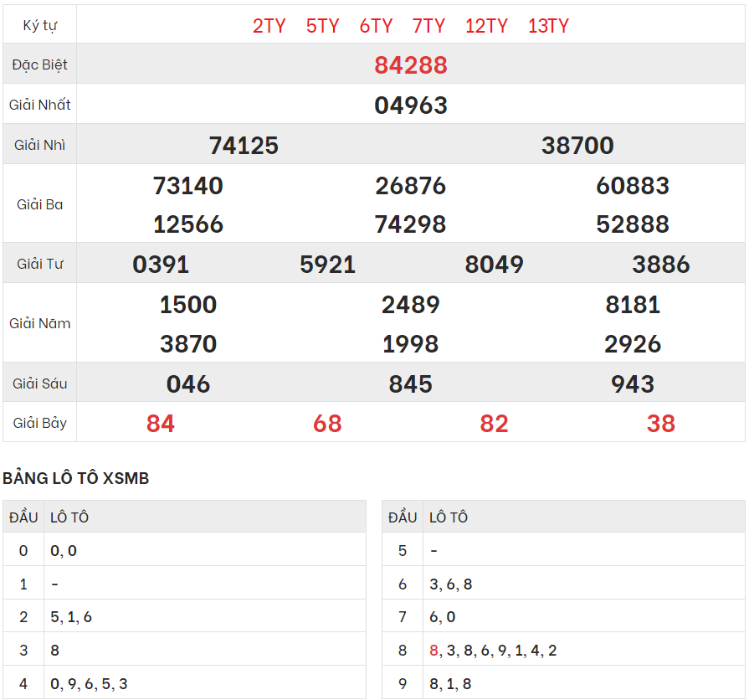The image size is (749, 700).
Task: Select fourth prize number 0391
Action: 161,265
